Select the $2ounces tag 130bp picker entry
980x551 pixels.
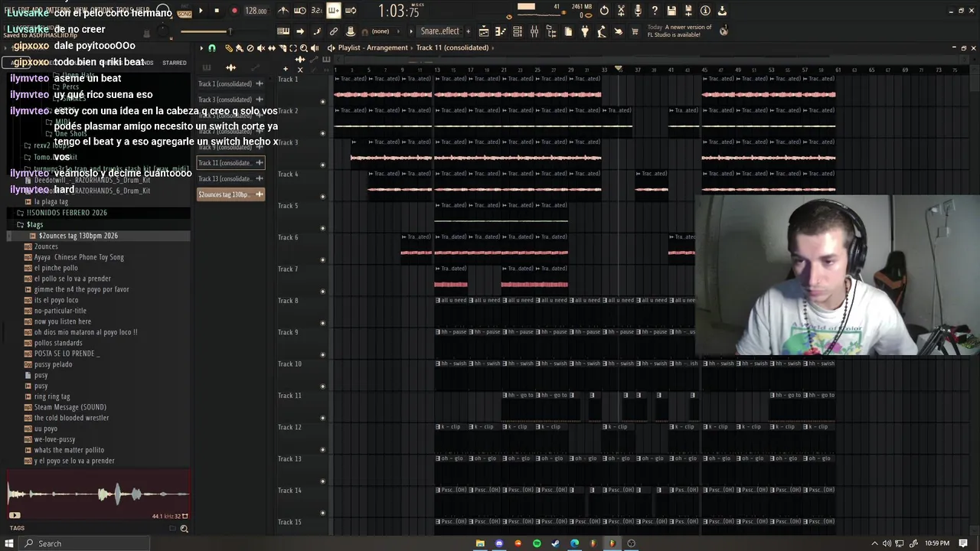pyautogui.click(x=230, y=194)
